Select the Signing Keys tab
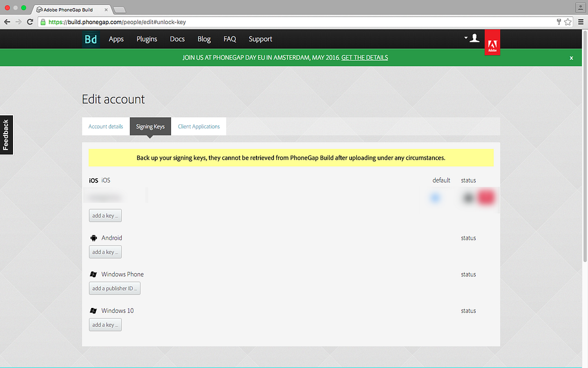 [151, 127]
